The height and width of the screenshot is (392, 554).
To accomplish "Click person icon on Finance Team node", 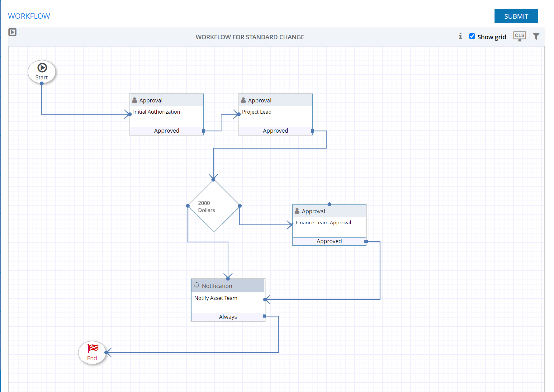I will pos(297,211).
